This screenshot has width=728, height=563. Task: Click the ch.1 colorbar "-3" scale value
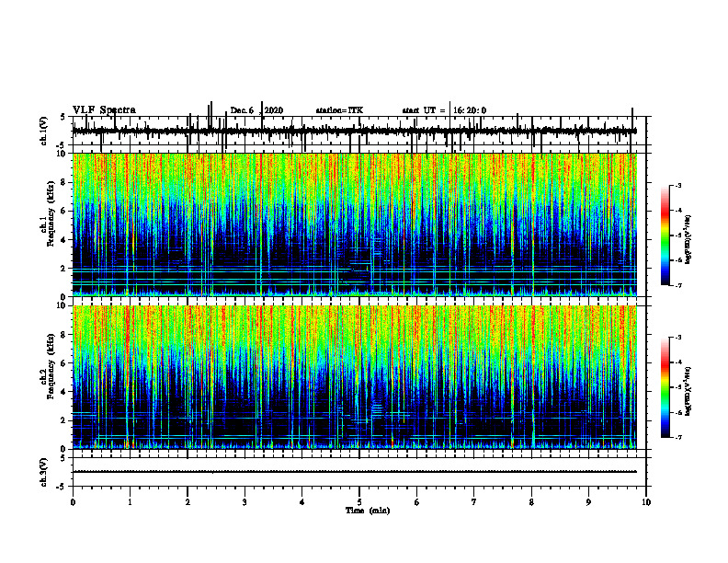click(677, 186)
